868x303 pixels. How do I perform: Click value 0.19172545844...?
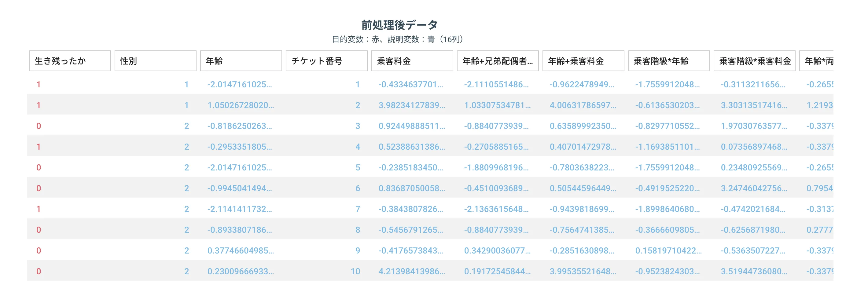[x=497, y=271]
